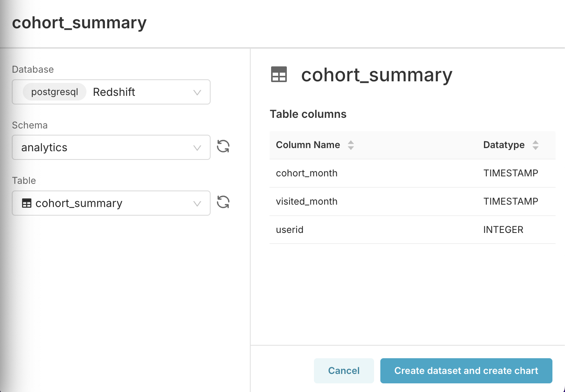The height and width of the screenshot is (392, 565).
Task: Expand the Schema dropdown showing analytics
Action: tap(197, 148)
